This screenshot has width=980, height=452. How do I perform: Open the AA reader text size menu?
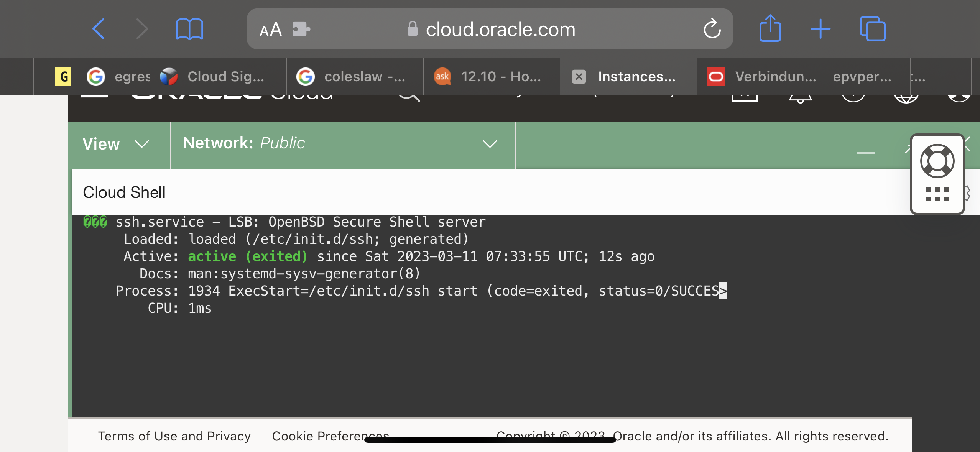point(271,30)
